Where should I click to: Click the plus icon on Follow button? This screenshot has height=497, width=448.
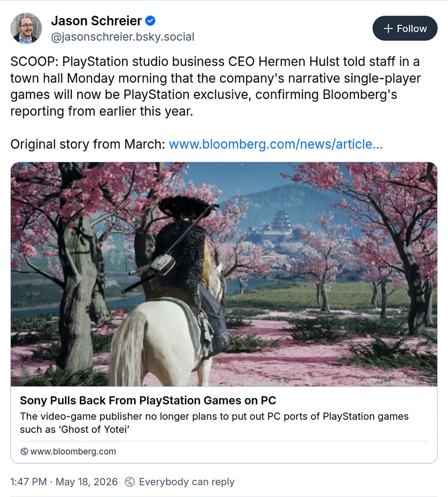coord(388,28)
